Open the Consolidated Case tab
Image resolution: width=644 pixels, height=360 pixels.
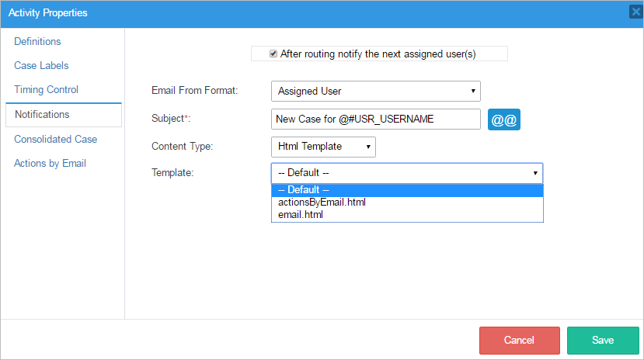tap(55, 140)
